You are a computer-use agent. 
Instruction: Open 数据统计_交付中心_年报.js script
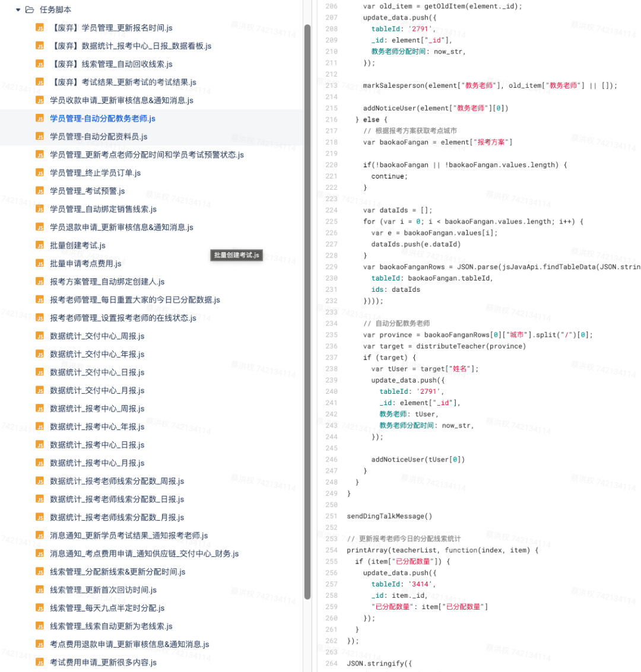click(97, 354)
